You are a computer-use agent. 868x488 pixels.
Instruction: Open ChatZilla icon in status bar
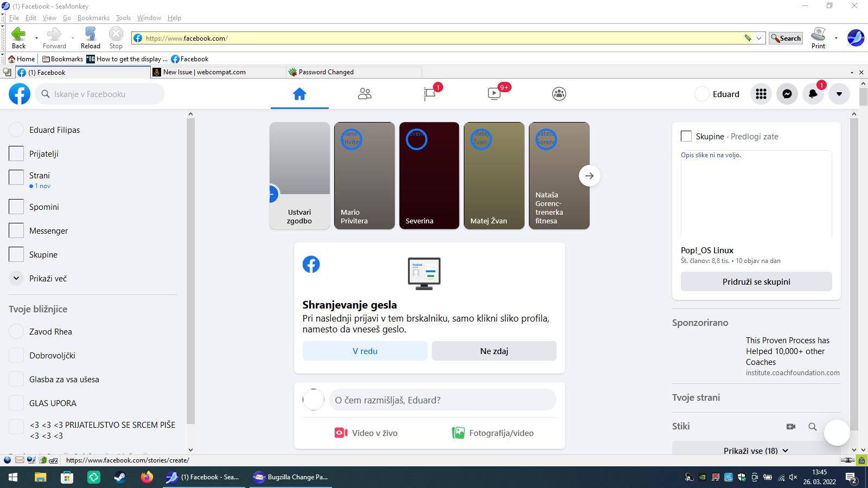pos(54,460)
